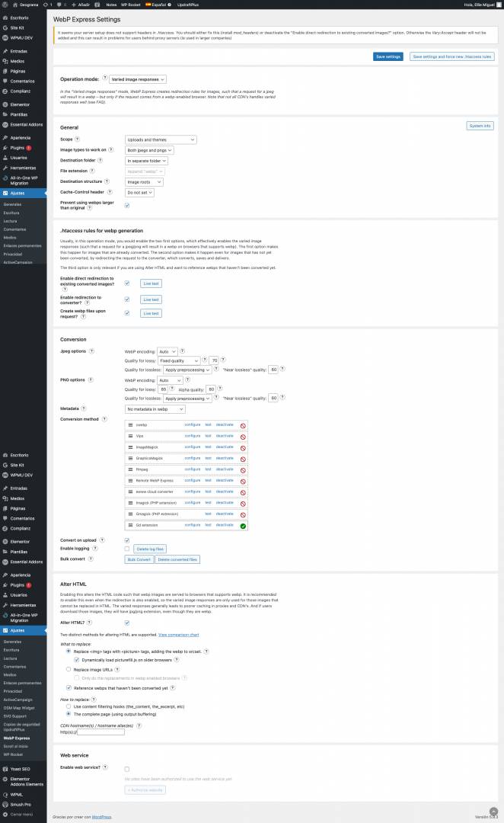Open the Jpeg Quality for lossy Fixed quality dropdown

point(179,360)
